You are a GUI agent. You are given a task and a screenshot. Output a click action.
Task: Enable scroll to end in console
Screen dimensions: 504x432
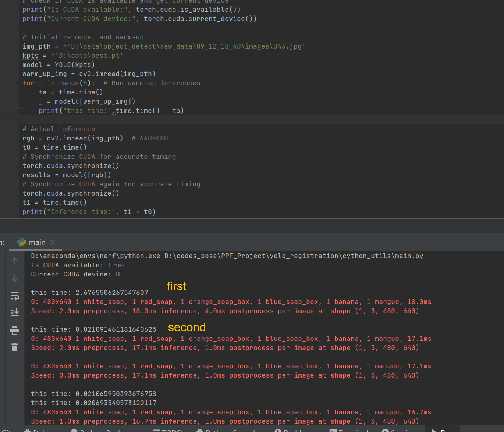click(15, 312)
